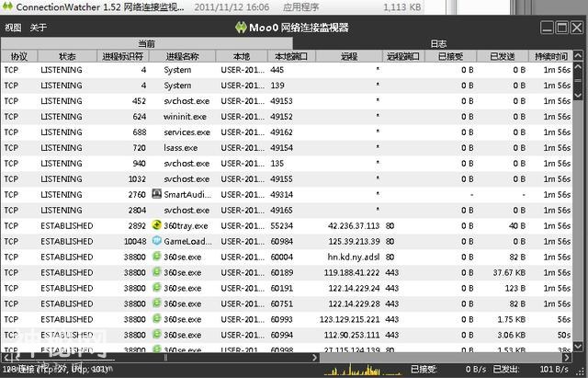Click remote address 123.129.215.221

pyautogui.click(x=349, y=319)
